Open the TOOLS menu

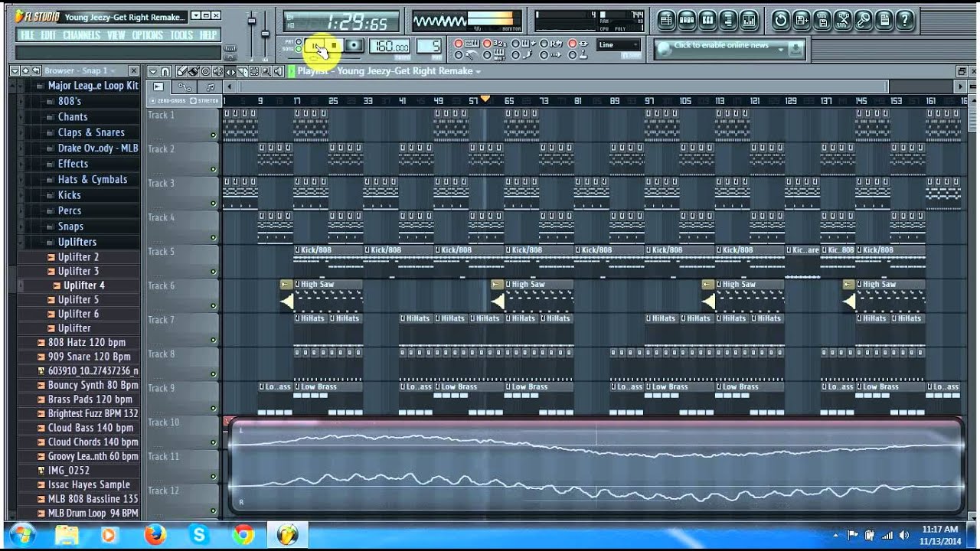coord(181,35)
